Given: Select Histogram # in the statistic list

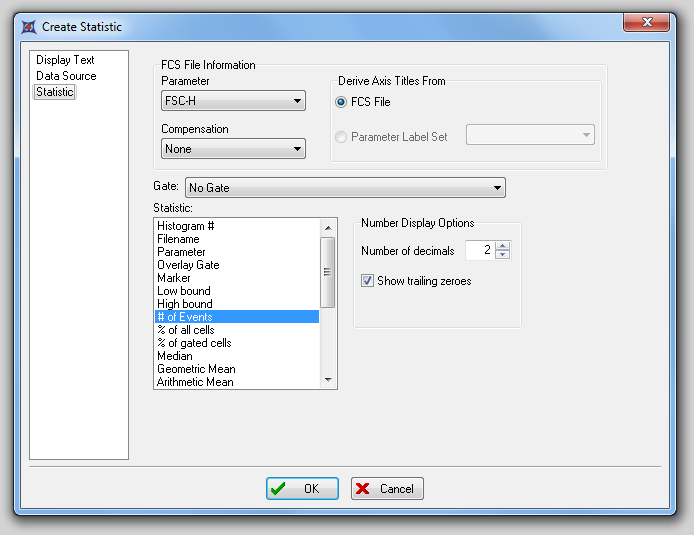Looking at the screenshot, I should point(237,226).
